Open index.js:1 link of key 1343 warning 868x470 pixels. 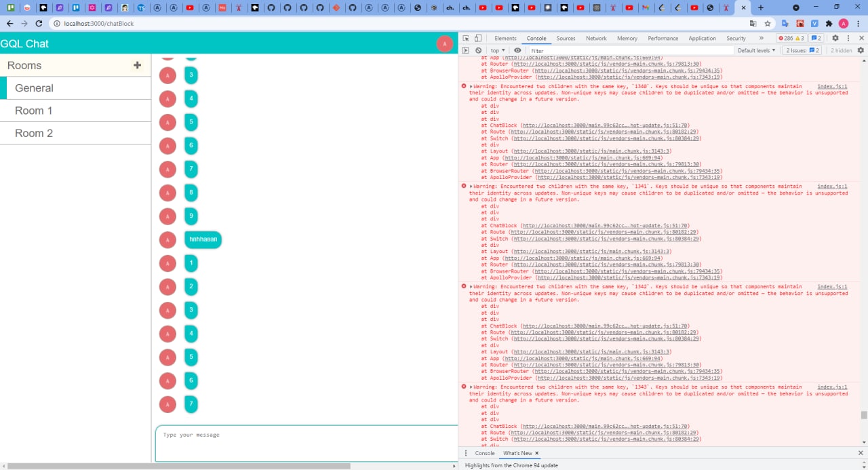click(832, 387)
